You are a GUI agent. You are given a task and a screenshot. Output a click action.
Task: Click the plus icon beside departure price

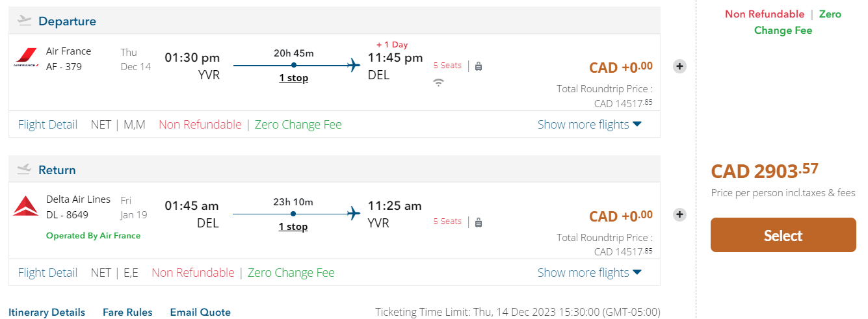pos(679,66)
